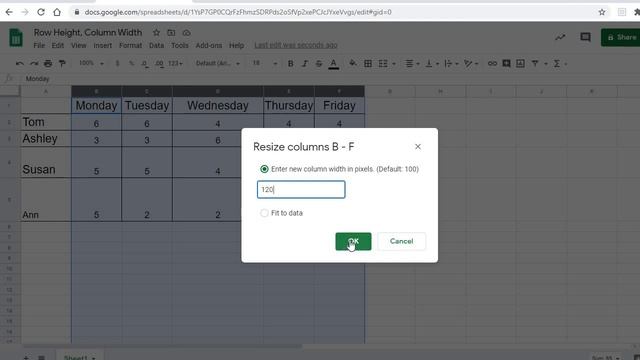Bookmark this page with the star icon
Viewport: 640px width, 360px height.
pyautogui.click(x=602, y=12)
